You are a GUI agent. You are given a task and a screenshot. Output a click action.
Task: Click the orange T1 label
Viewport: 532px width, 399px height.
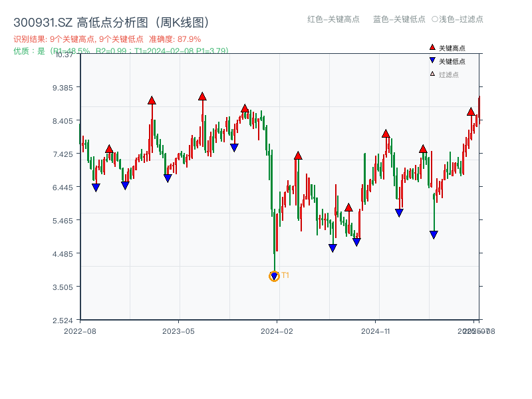(x=285, y=275)
